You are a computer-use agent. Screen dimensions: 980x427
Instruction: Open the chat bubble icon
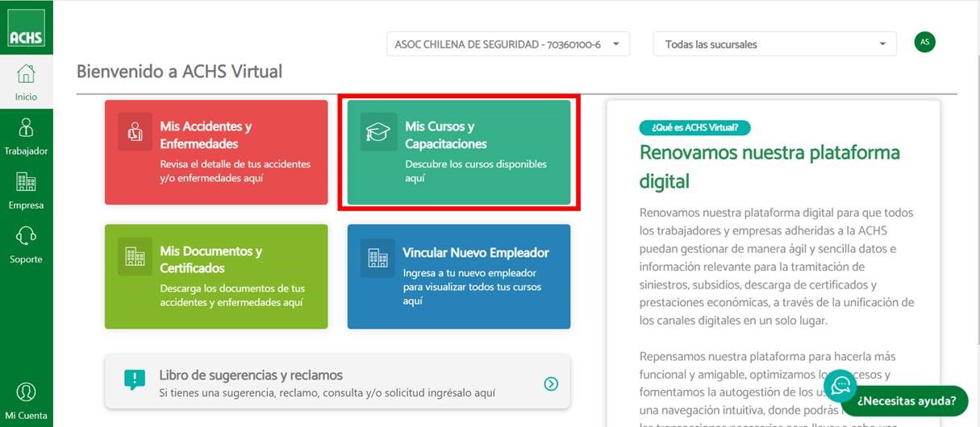[x=840, y=386]
